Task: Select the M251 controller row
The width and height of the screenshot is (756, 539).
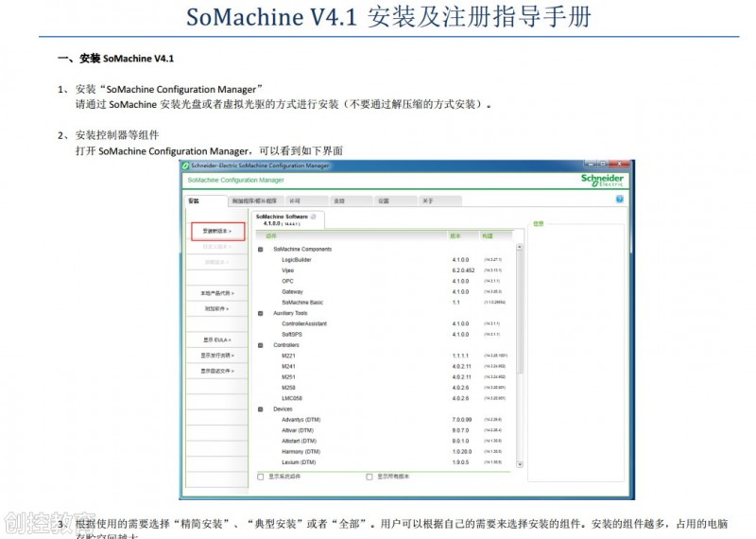Action: (x=386, y=377)
